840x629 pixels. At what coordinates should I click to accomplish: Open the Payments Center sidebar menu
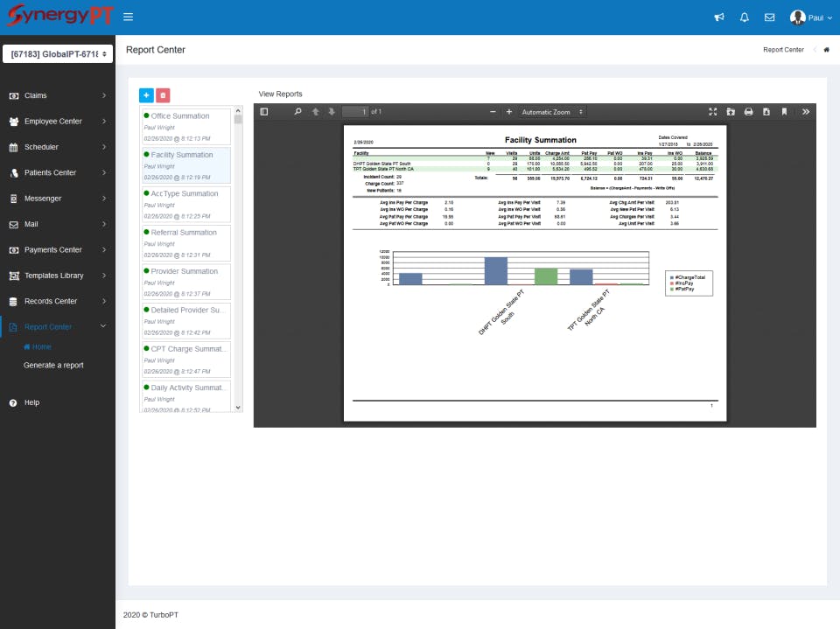tap(58, 249)
